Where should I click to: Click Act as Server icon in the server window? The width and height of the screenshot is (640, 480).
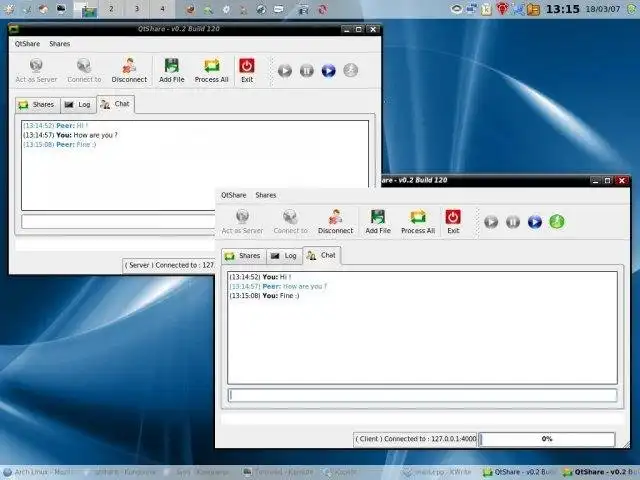36,65
